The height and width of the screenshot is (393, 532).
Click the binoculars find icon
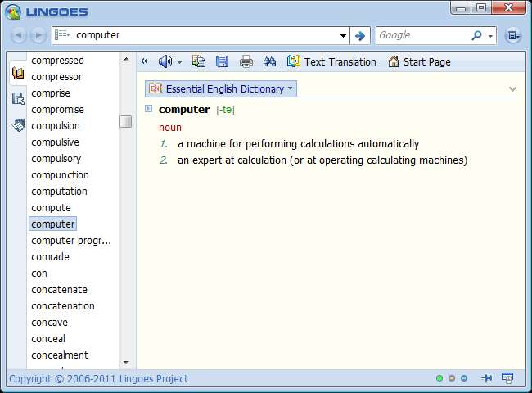pyautogui.click(x=270, y=61)
